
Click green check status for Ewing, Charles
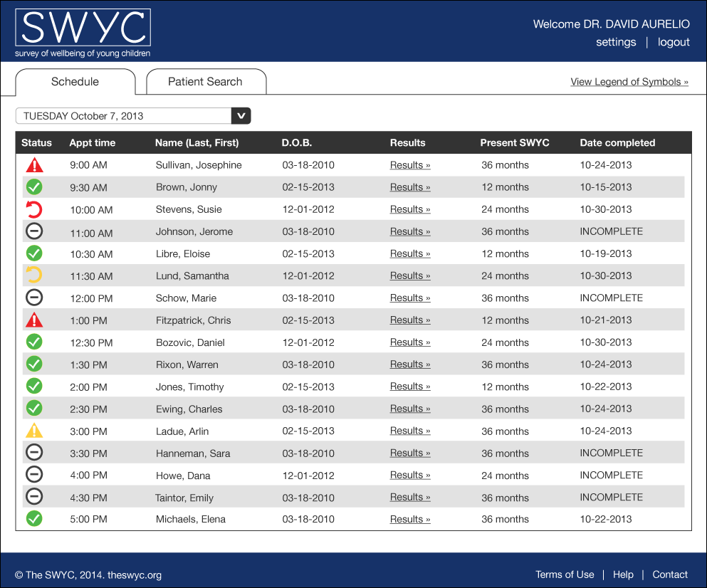click(34, 408)
